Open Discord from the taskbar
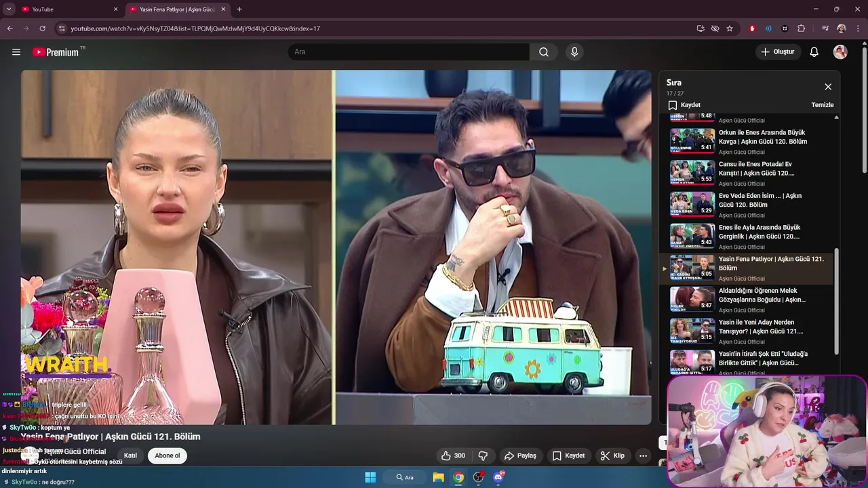Viewport: 868px width, 488px height. point(498,477)
